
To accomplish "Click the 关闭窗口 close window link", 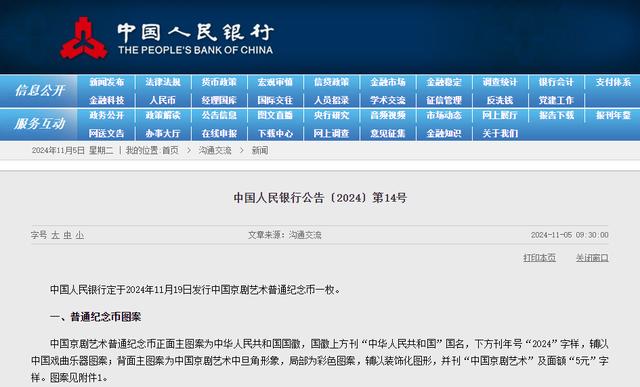I will click(592, 258).
